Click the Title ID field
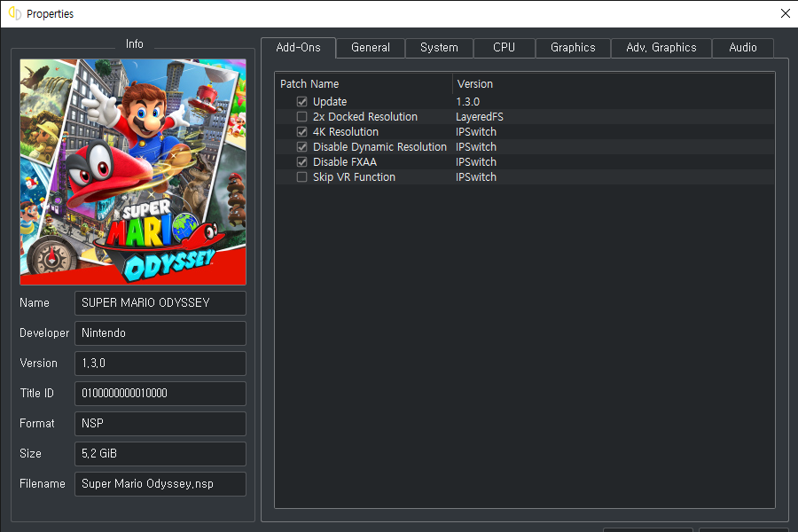Image resolution: width=798 pixels, height=532 pixels. (160, 394)
